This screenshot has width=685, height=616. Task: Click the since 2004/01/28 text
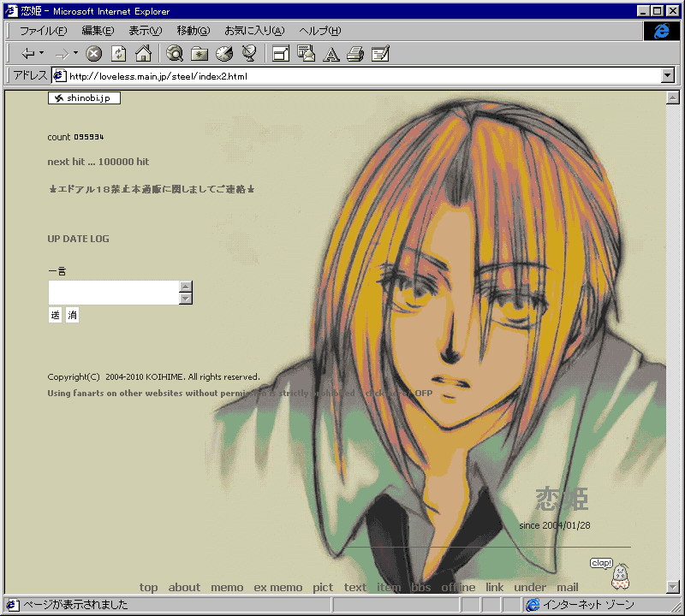(x=554, y=525)
